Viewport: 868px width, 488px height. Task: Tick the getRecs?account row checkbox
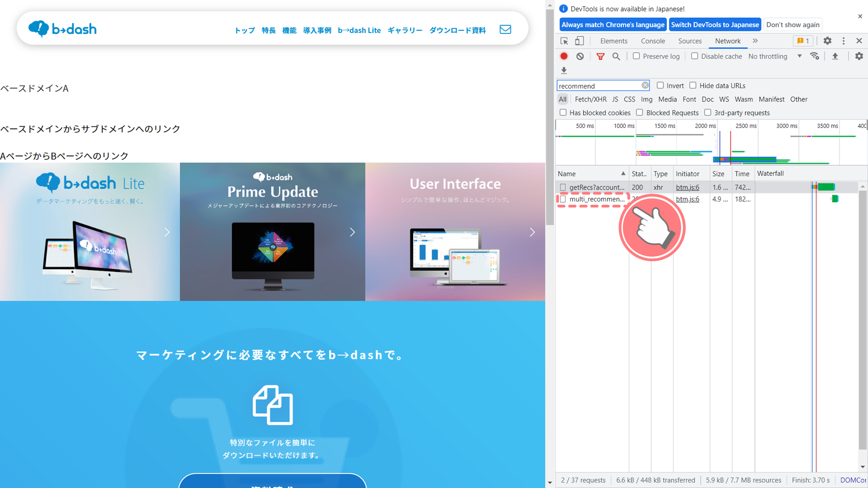point(563,187)
